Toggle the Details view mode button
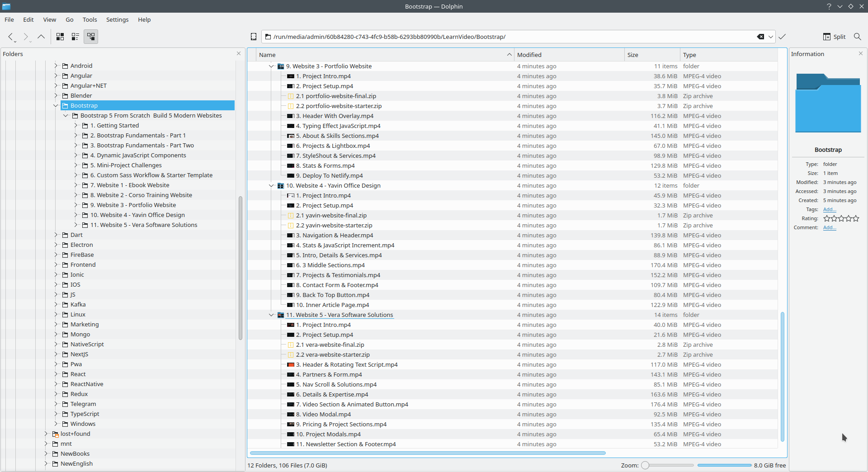This screenshot has height=472, width=868. (91, 37)
